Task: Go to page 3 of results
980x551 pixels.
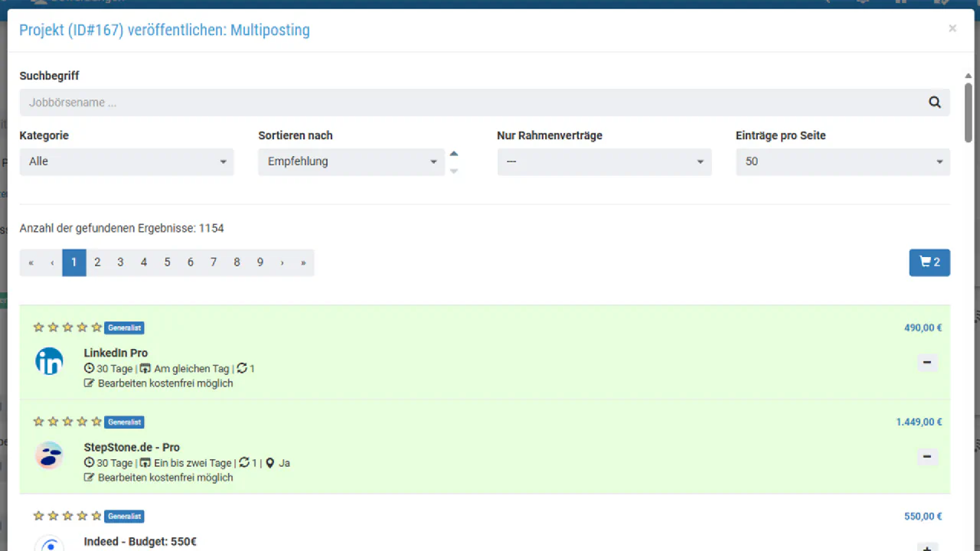Action: click(120, 262)
